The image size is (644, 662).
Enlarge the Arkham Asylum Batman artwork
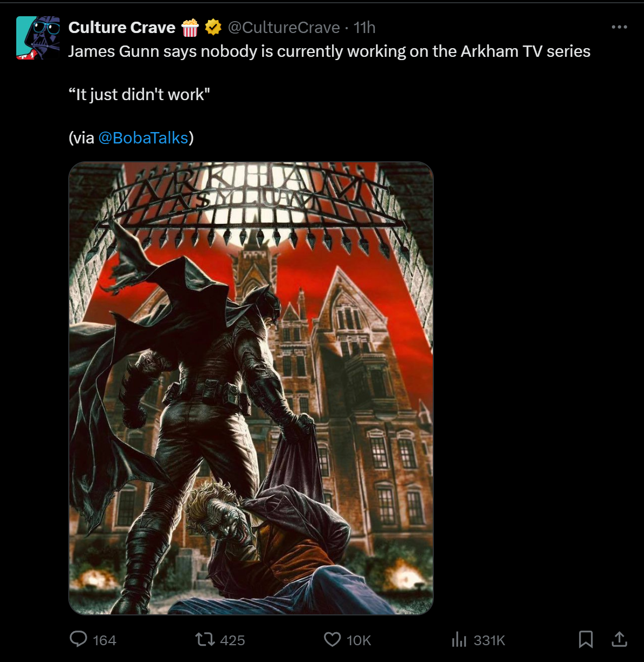click(x=251, y=388)
